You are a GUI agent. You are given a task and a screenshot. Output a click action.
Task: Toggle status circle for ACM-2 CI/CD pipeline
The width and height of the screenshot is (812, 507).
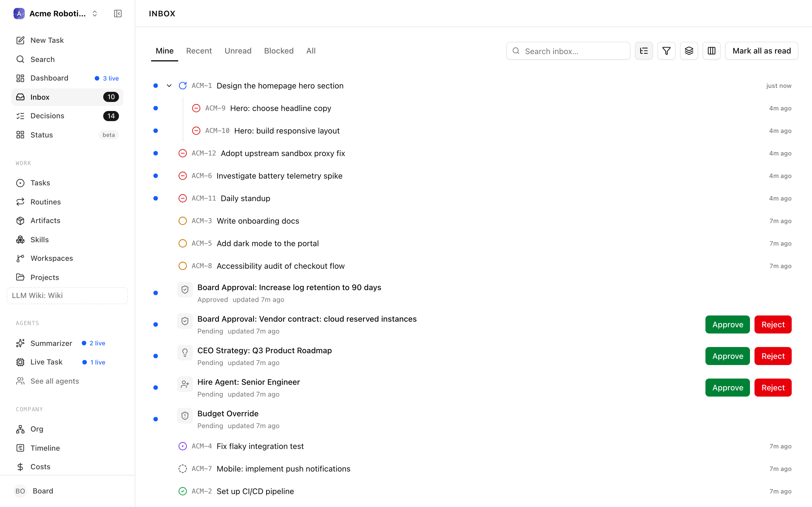(x=182, y=491)
